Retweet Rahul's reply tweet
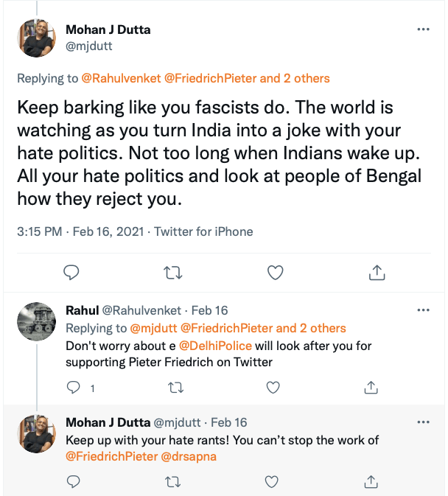This screenshot has height=496, width=448. pos(175,387)
